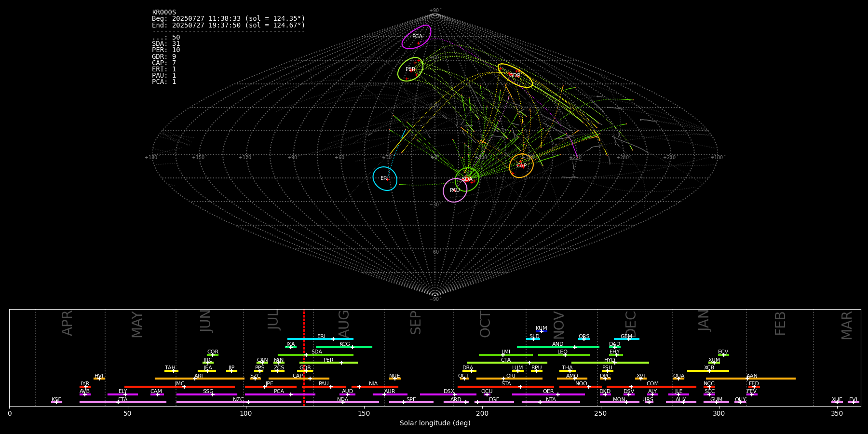
Task: Click the JMC shower bar
Action: 180,386
